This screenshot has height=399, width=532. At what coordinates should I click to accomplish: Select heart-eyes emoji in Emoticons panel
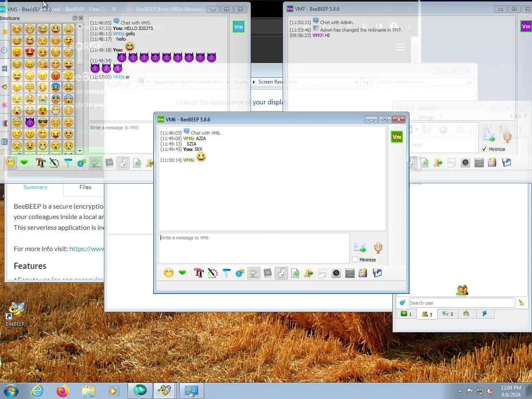tap(30, 52)
